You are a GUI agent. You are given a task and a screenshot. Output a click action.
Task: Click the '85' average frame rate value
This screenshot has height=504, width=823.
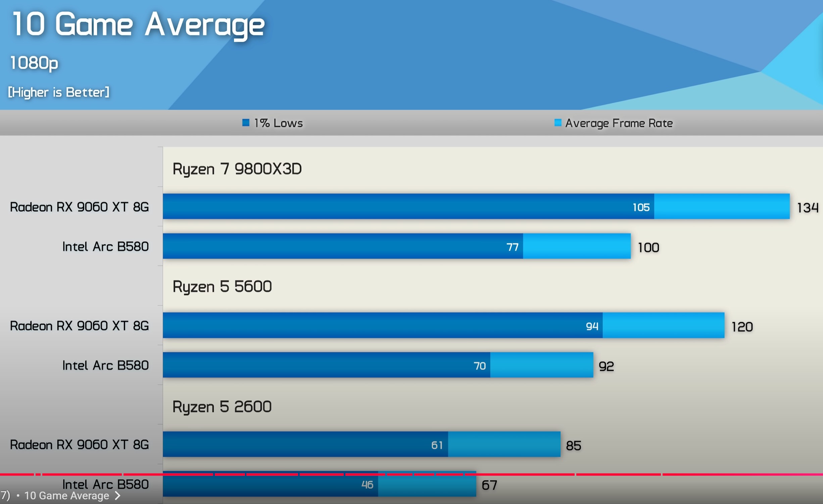pos(573,446)
